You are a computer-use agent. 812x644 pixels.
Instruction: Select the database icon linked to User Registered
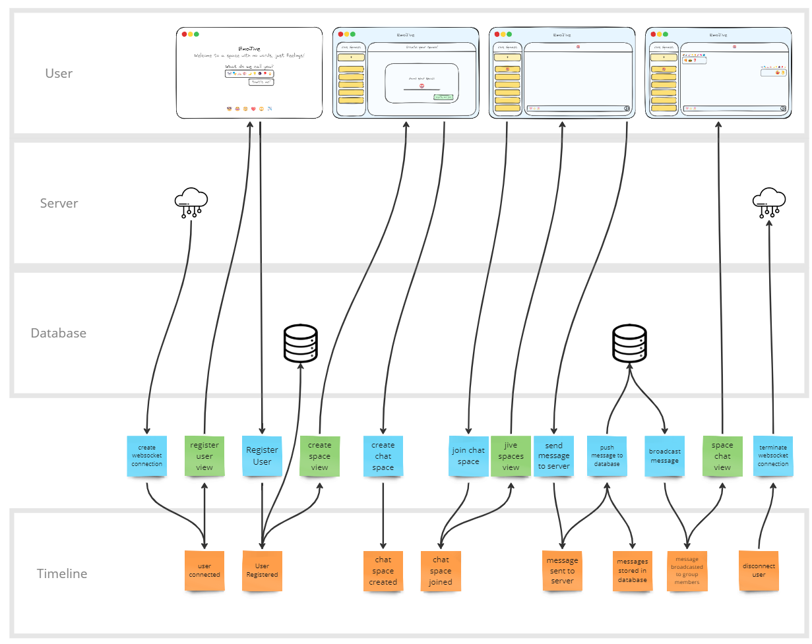coord(301,343)
